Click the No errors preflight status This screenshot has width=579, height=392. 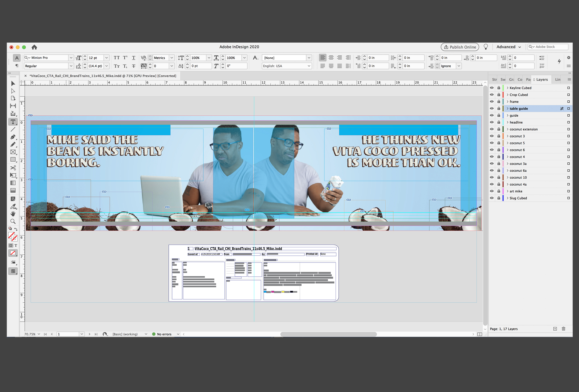(164, 334)
